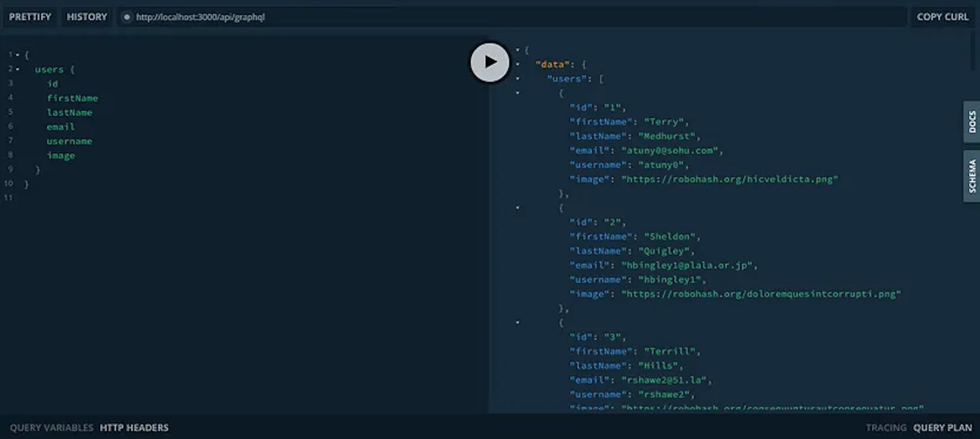Viewport: 980px width, 439px height.
Task: Click the "Hills" lastName value
Action: coord(658,366)
